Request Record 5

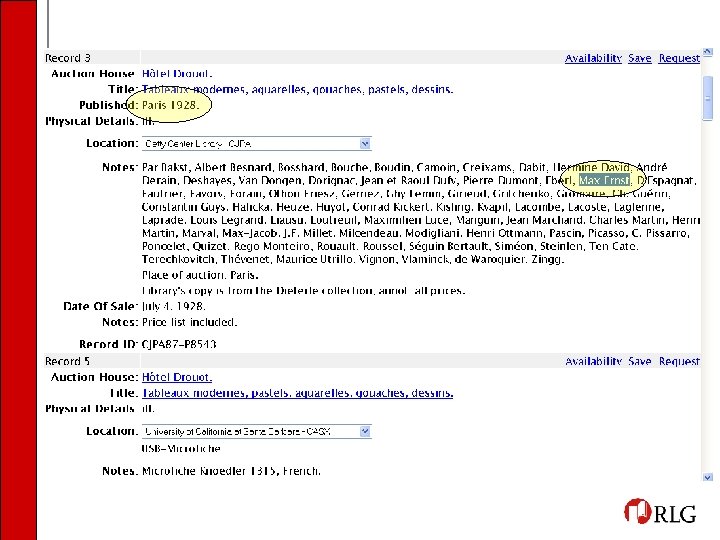(679, 361)
